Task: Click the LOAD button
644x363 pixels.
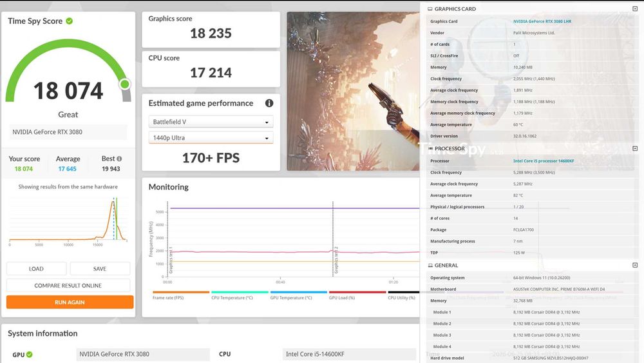Action: (x=36, y=268)
